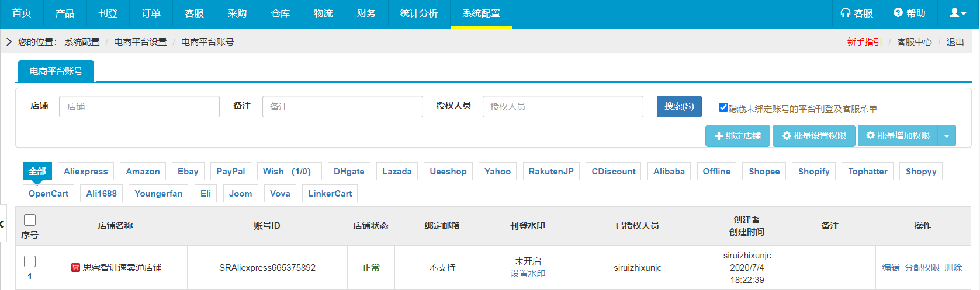The height and width of the screenshot is (290, 980).
Task: Click the 搜索(S) button
Action: [x=679, y=106]
